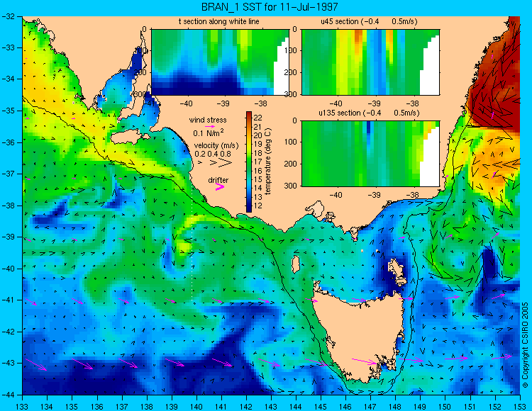This screenshot has height=411, width=532.
Task: Click the temperature color scale bar
Action: [x=249, y=162]
